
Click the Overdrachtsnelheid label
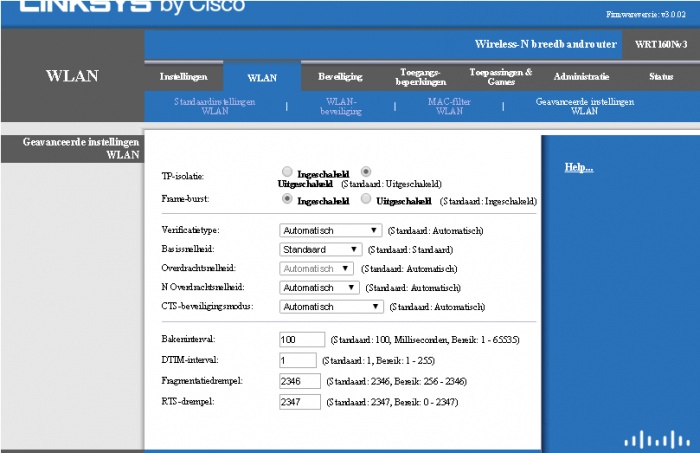pos(198,268)
